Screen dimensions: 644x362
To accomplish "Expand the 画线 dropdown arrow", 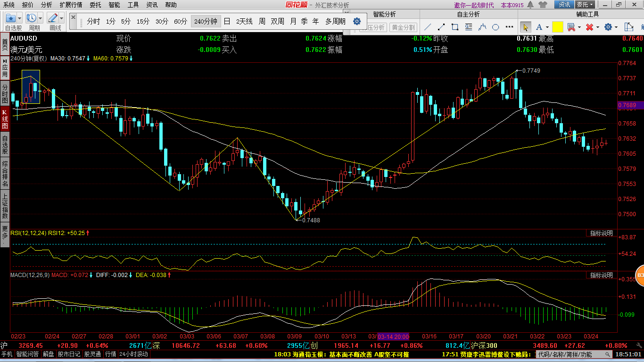I will coord(62,18).
